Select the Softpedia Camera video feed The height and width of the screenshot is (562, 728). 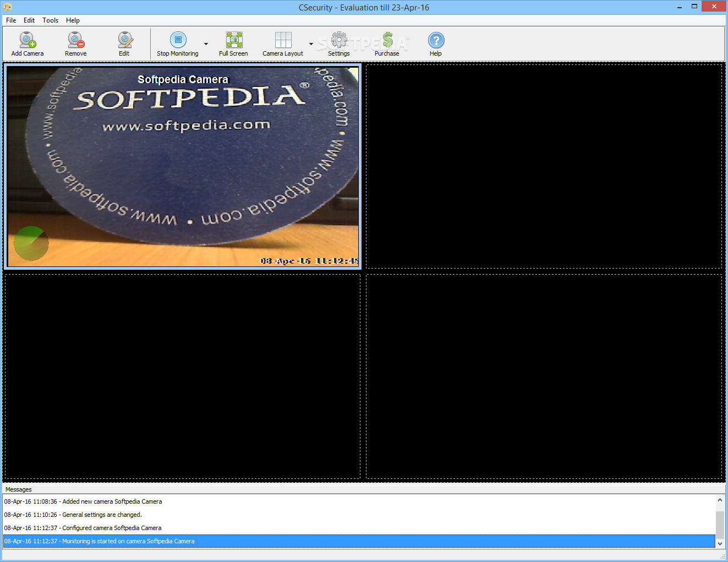(x=183, y=167)
